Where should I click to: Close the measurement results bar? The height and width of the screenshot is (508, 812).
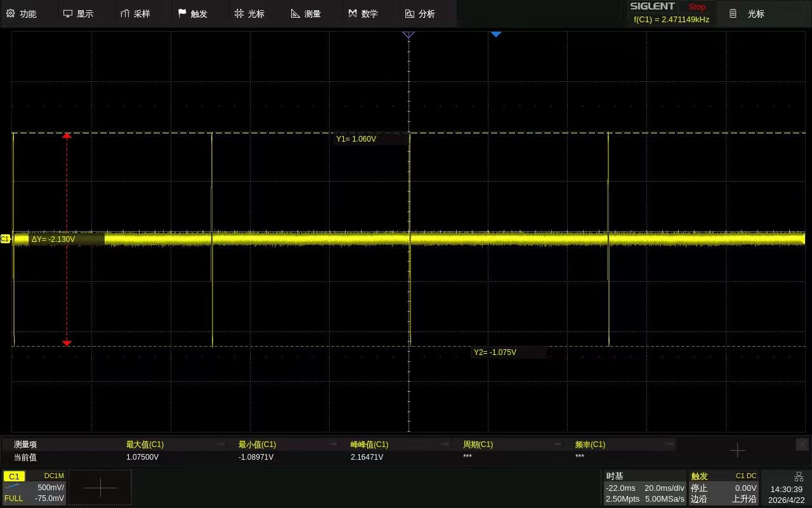[802, 444]
